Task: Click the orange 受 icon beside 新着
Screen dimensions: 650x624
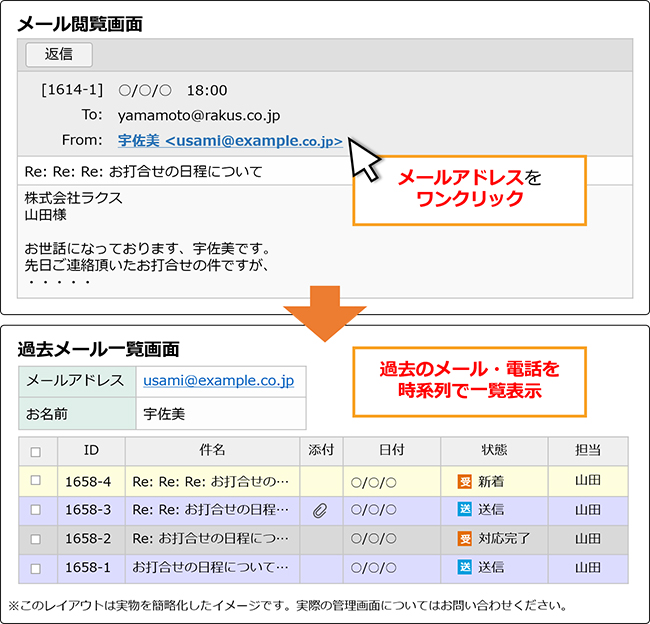Action: 464,481
